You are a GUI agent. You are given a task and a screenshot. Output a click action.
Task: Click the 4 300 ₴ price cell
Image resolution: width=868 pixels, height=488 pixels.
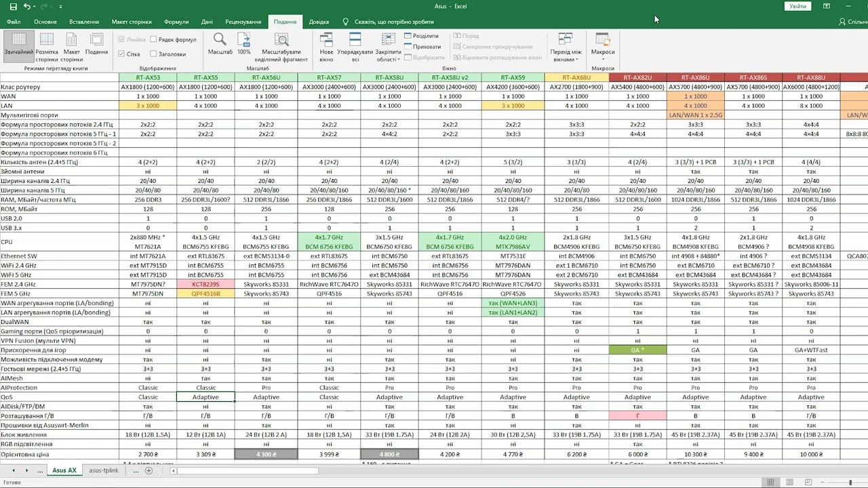[266, 454]
